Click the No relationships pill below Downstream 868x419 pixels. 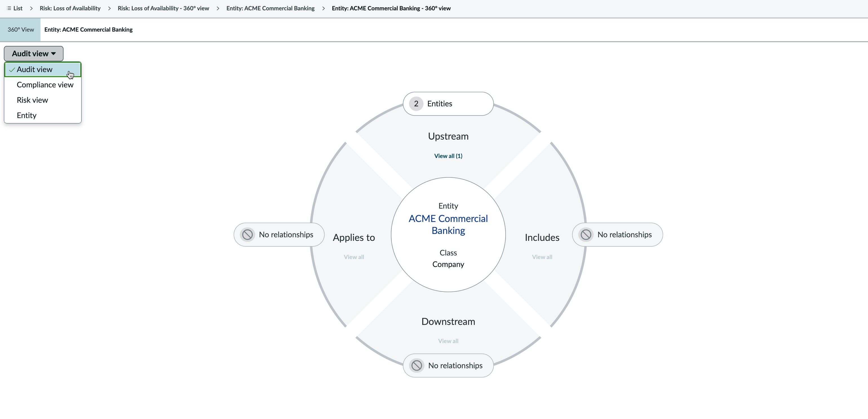click(448, 365)
